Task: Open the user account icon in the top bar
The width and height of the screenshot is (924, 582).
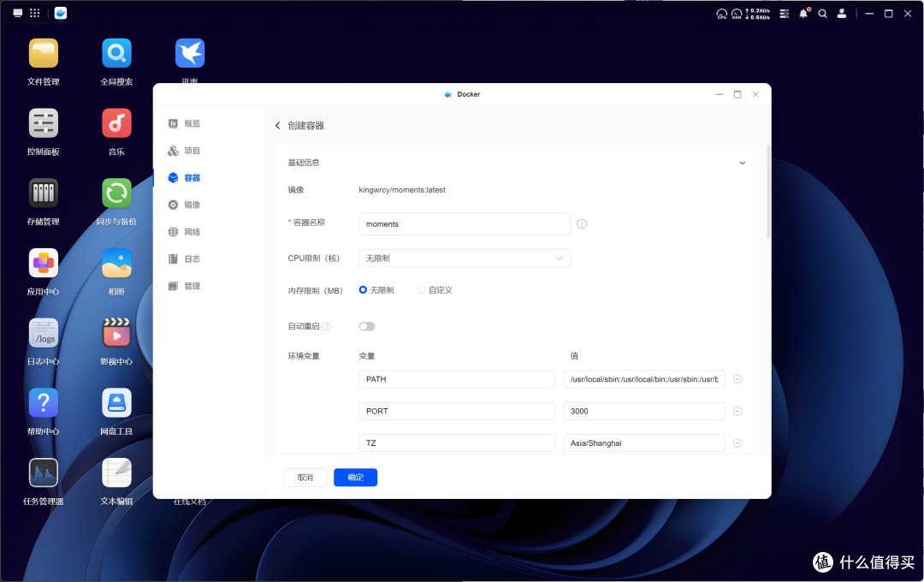Action: tap(842, 14)
